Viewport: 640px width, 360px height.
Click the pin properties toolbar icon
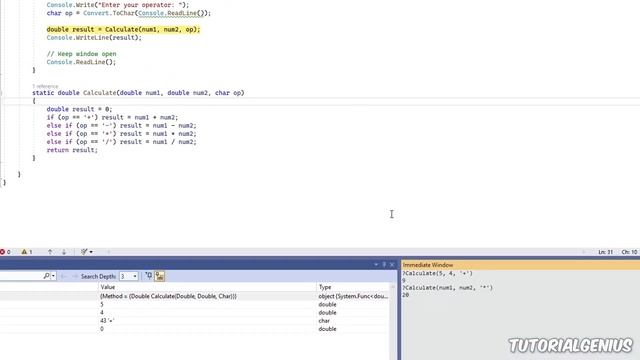tap(149, 276)
